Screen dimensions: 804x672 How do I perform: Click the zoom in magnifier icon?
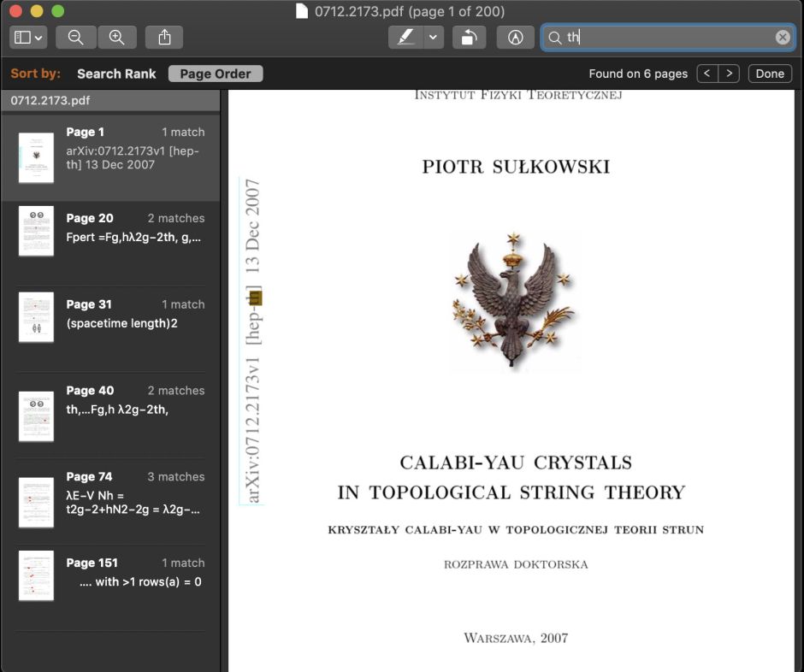[x=117, y=38]
